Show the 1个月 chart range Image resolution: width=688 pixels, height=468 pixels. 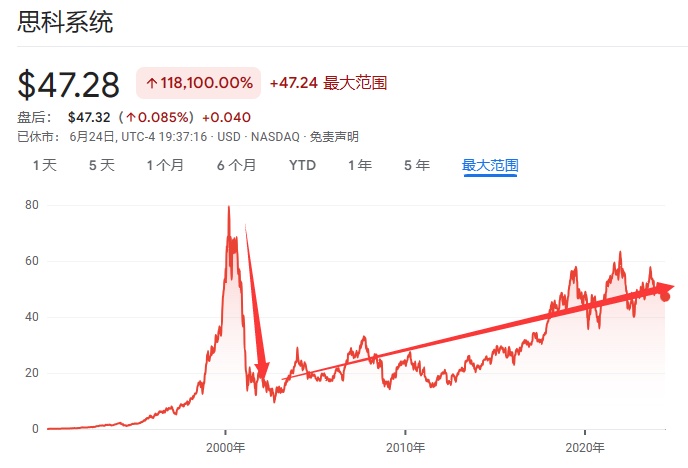(165, 165)
